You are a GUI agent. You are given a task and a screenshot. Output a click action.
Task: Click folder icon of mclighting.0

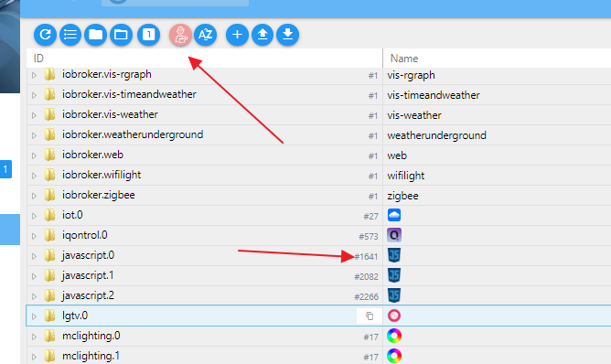pos(49,336)
